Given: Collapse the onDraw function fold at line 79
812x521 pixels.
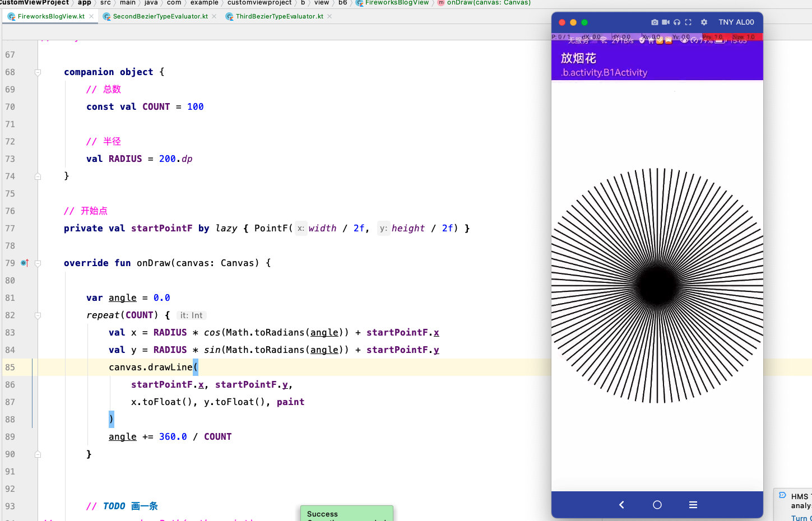Looking at the screenshot, I should 38,263.
